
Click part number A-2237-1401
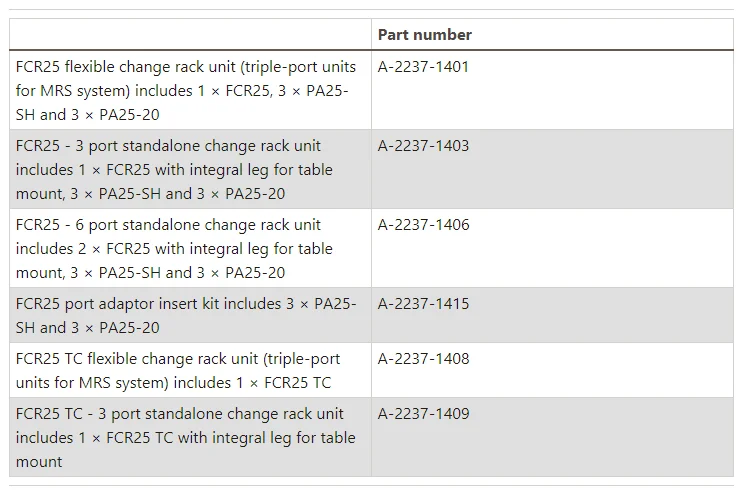(x=423, y=67)
